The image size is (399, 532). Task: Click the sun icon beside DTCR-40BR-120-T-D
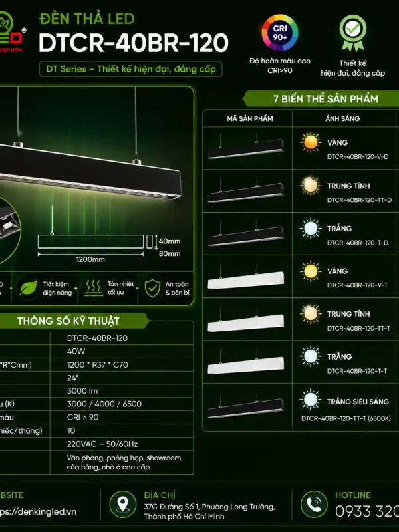311,228
